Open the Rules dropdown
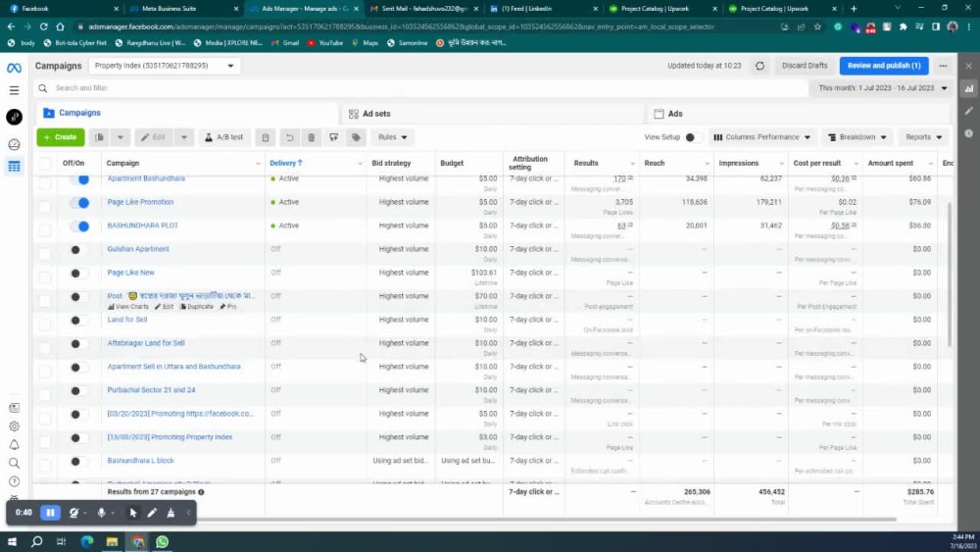The image size is (980, 552). coord(393,137)
